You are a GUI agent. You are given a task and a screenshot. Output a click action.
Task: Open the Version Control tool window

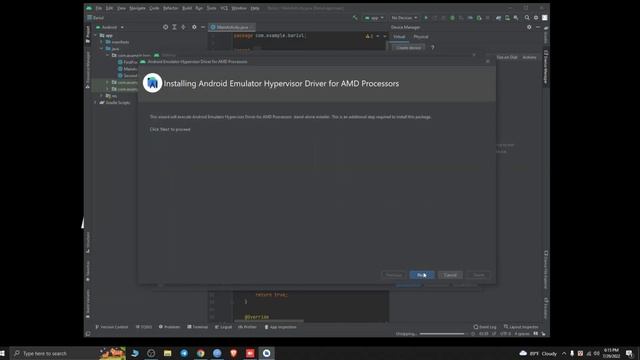coord(111,327)
